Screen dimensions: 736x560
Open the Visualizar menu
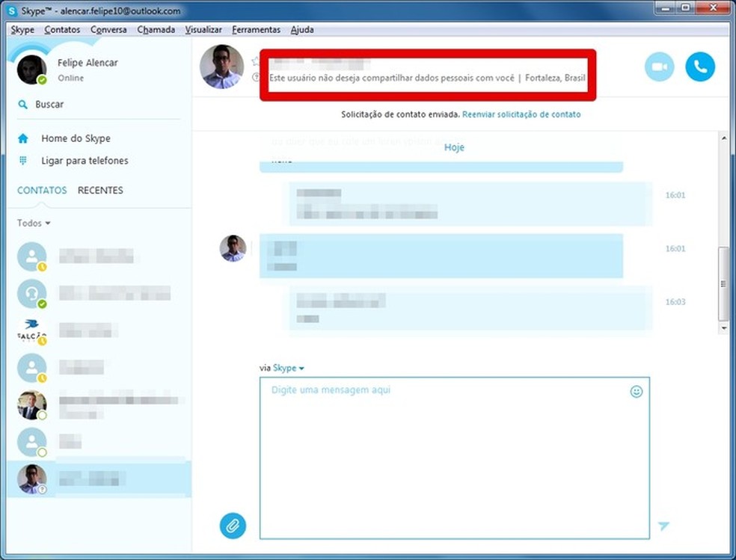click(x=203, y=30)
